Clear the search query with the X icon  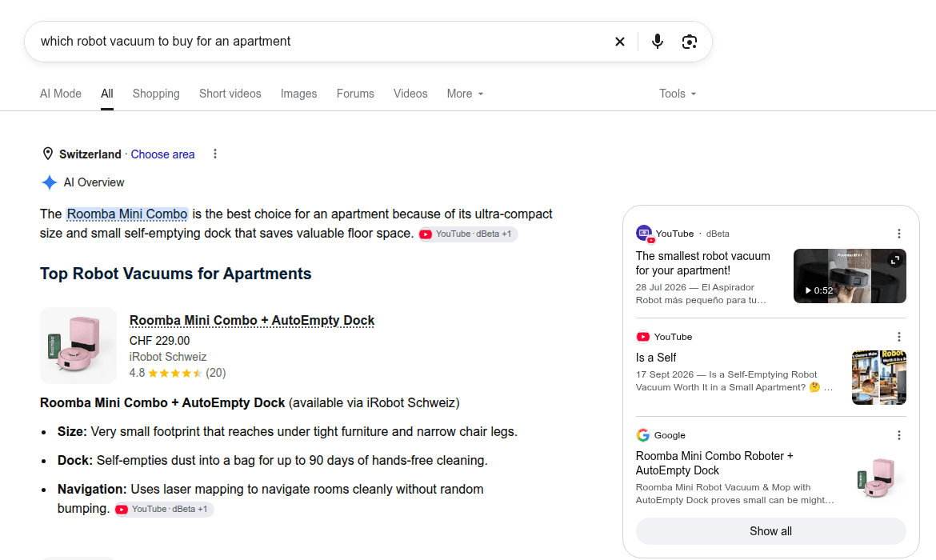click(x=620, y=42)
